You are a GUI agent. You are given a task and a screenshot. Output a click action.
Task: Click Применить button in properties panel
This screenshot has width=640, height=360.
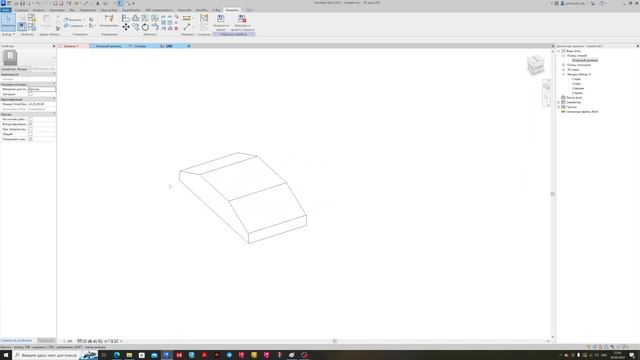[46, 340]
